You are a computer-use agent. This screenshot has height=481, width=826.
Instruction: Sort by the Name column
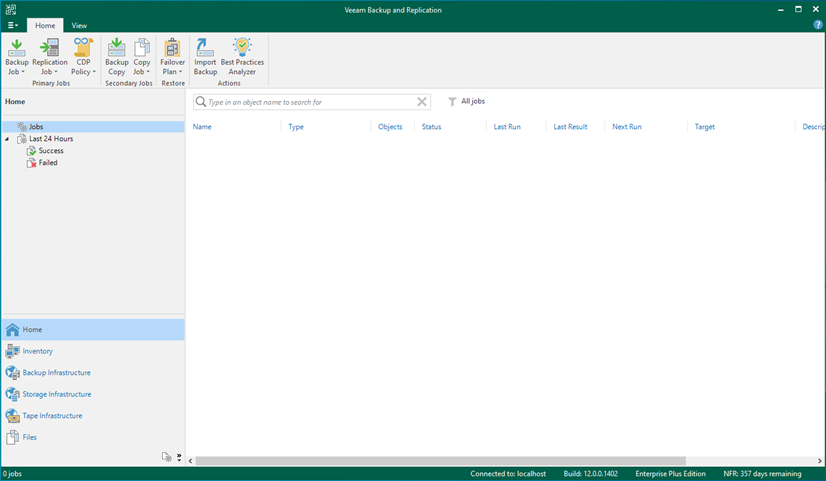tap(202, 127)
